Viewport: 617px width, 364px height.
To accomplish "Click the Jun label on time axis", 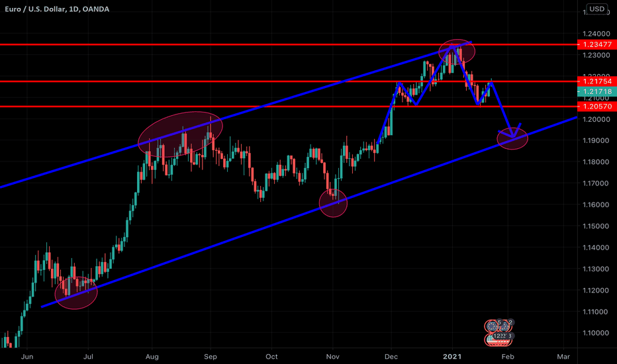I will coord(26,357).
